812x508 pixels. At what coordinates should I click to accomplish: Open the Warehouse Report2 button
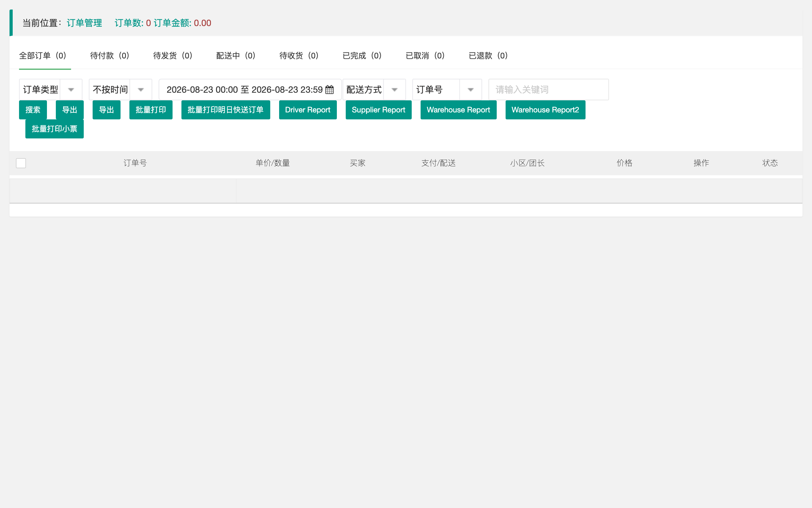click(545, 110)
